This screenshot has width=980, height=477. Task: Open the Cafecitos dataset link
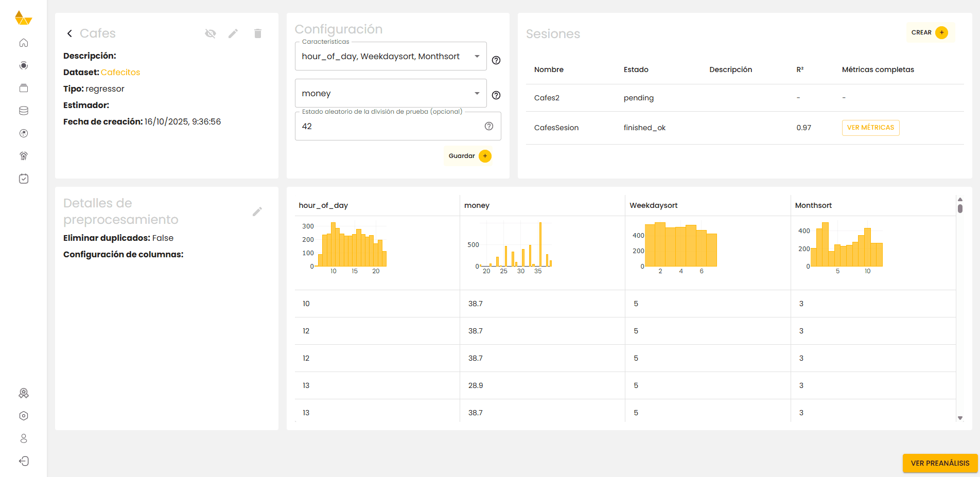point(120,73)
